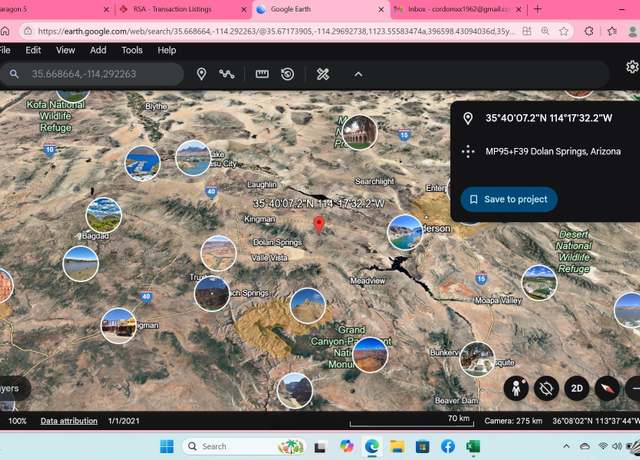Activate the Street View pegman
640x460 pixels.
516,388
